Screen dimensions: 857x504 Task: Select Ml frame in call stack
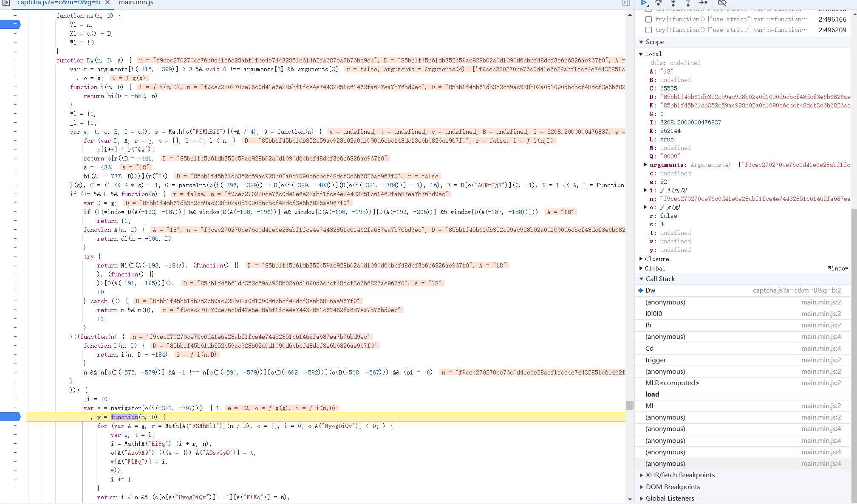(742, 406)
